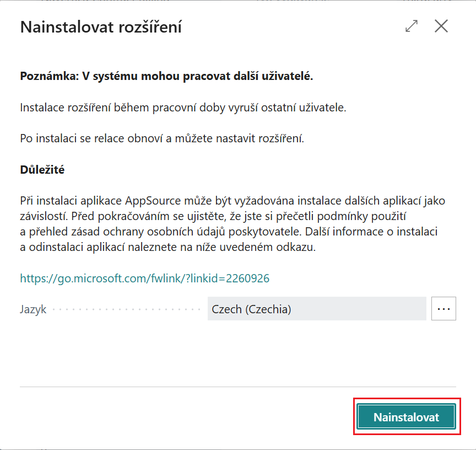The width and height of the screenshot is (476, 450).
Task: Close the Nainstalovat rozšíření dialog
Action: (x=441, y=26)
